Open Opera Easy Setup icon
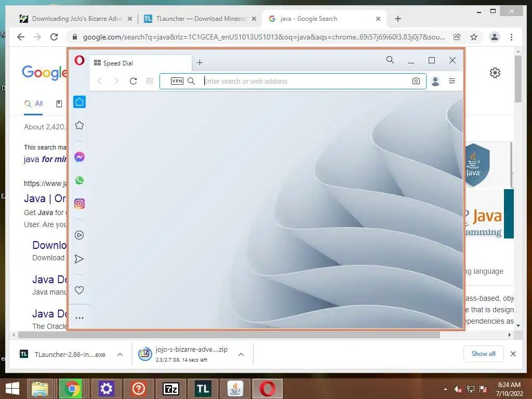The height and width of the screenshot is (399, 532). point(452,81)
